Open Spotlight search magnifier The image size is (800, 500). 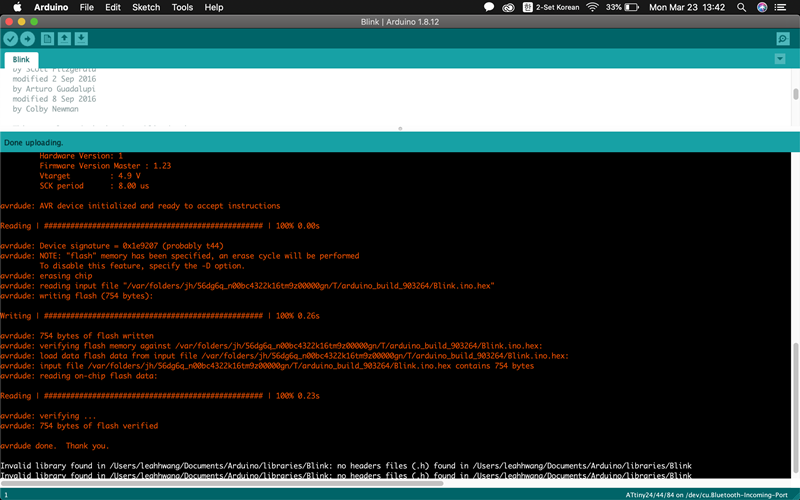click(x=741, y=7)
